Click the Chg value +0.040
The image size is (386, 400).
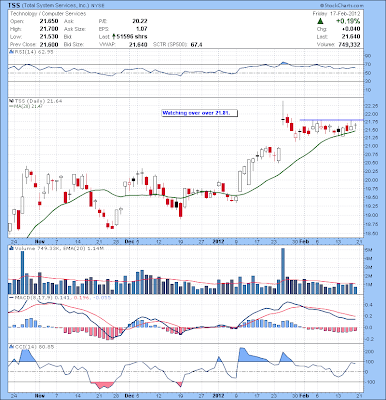coord(350,29)
